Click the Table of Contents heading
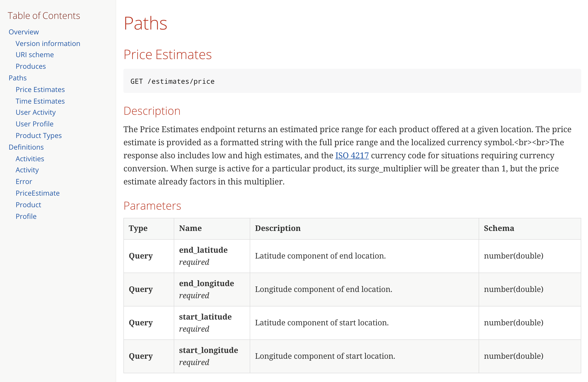The image size is (588, 382). (44, 15)
